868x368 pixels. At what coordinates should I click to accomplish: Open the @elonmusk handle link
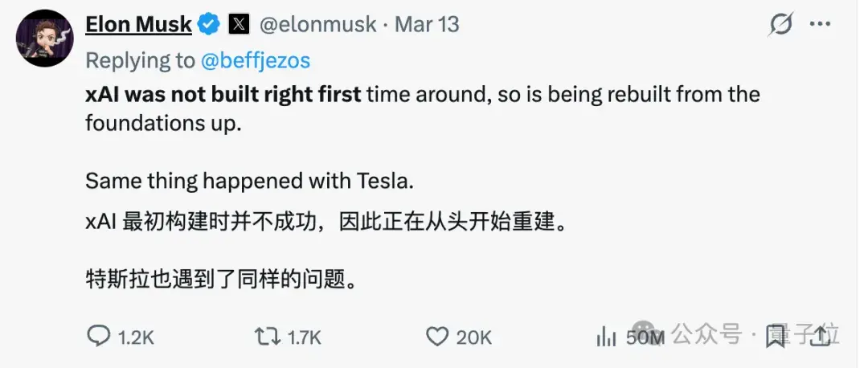(318, 25)
